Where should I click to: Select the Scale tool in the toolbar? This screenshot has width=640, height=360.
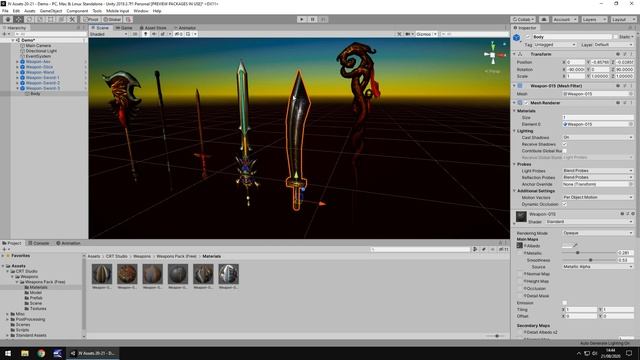40,19
